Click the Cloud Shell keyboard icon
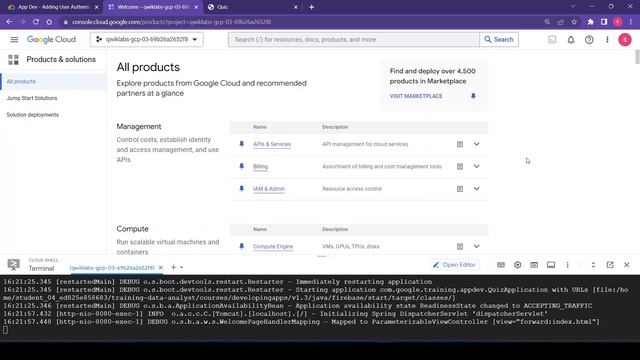Screen dimensions: 640x360 click(x=501, y=265)
